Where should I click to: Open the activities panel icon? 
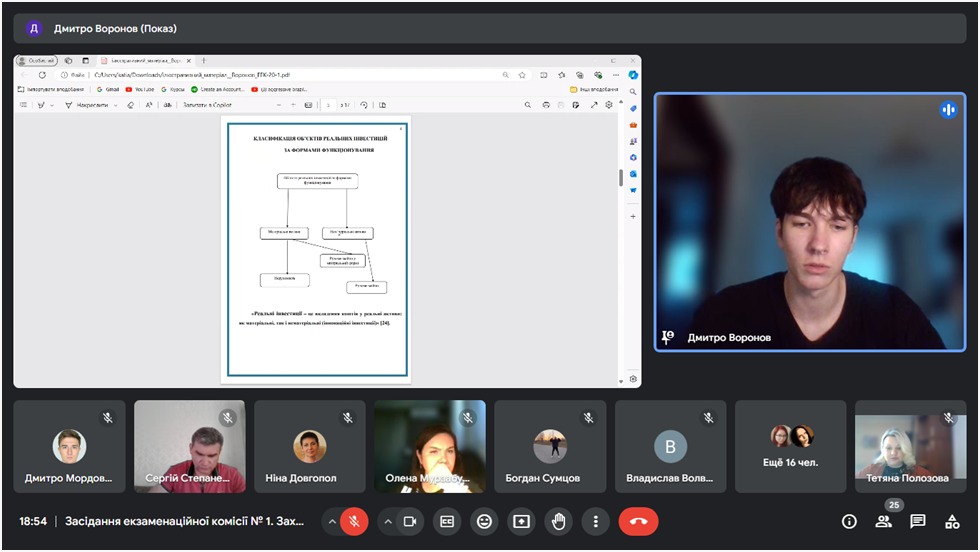point(952,521)
